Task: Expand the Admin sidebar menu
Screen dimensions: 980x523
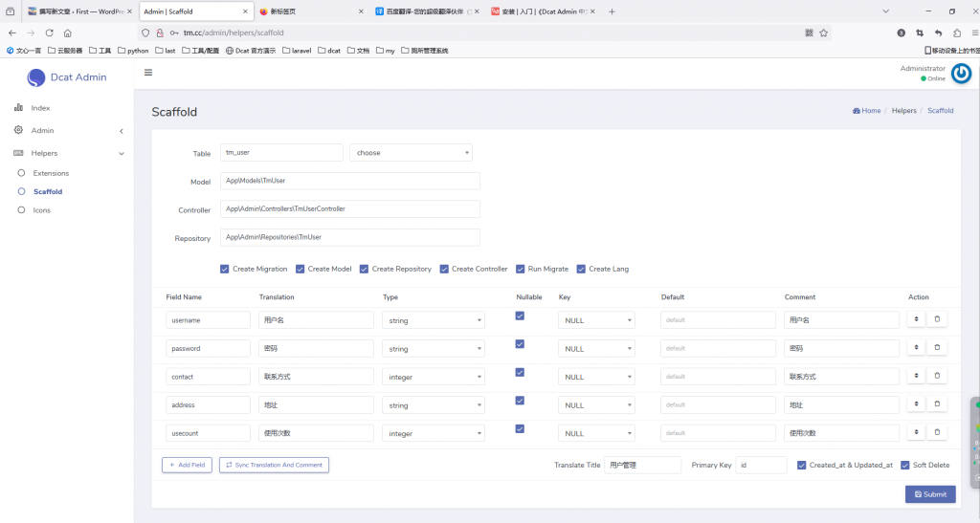Action: 69,130
